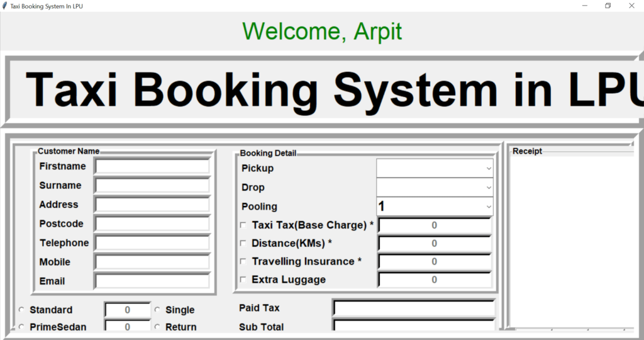Open the Drop location dropdown
This screenshot has width=644, height=340.
tap(435, 188)
